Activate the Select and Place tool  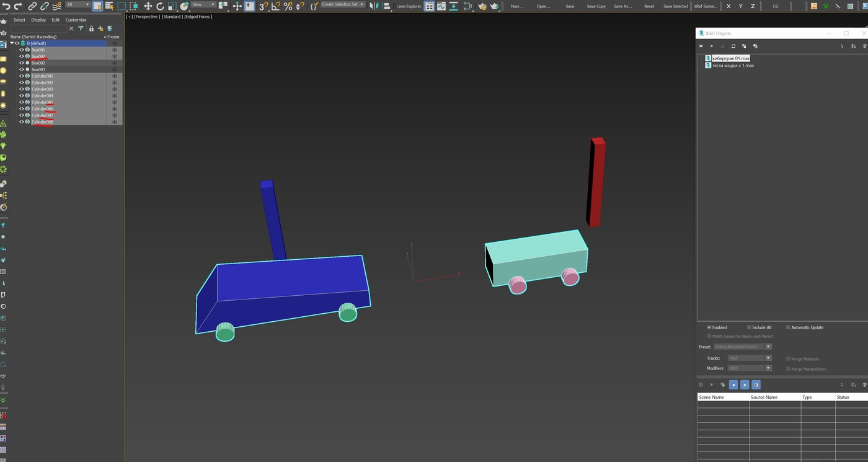(184, 6)
